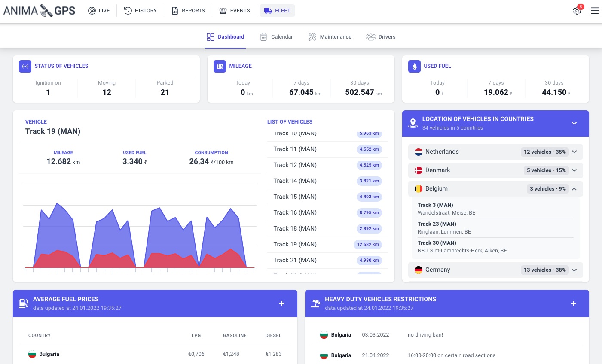Select the FLEET navigation icon

[269, 10]
